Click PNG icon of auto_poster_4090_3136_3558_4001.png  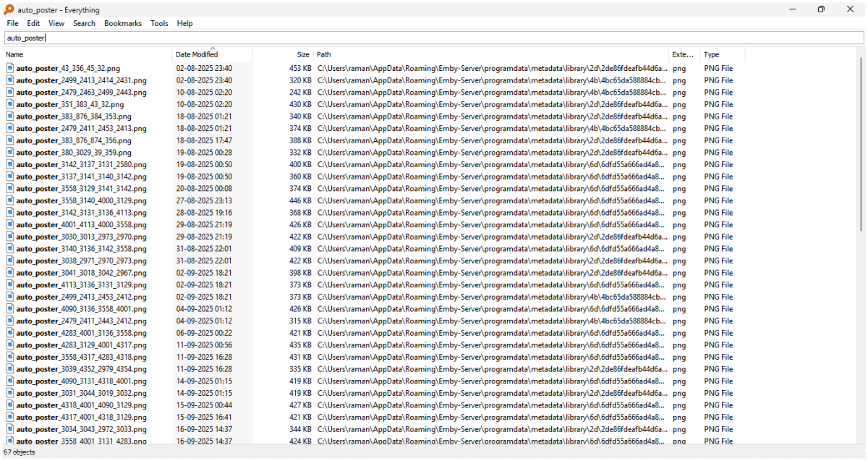10,308
